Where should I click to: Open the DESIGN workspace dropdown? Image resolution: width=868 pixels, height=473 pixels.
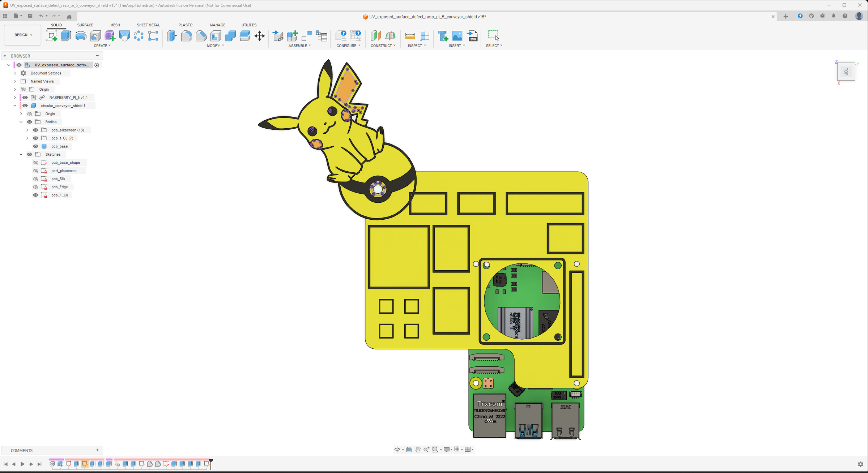tap(23, 35)
